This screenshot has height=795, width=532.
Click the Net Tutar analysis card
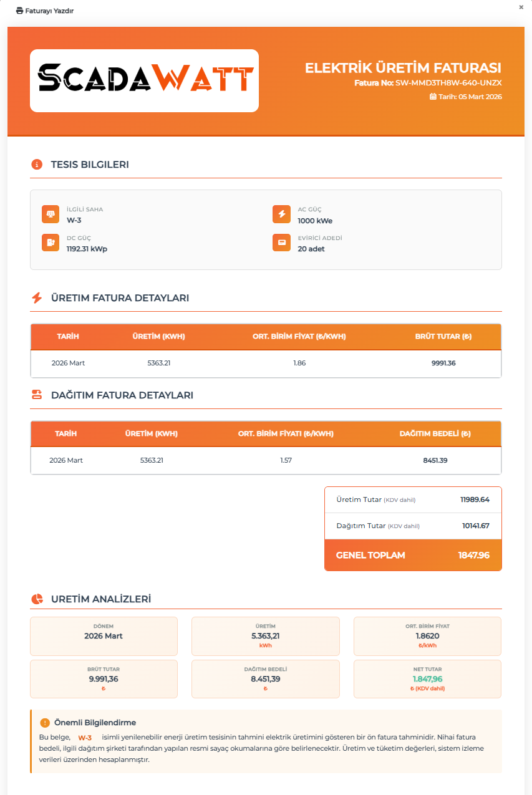pyautogui.click(x=427, y=678)
